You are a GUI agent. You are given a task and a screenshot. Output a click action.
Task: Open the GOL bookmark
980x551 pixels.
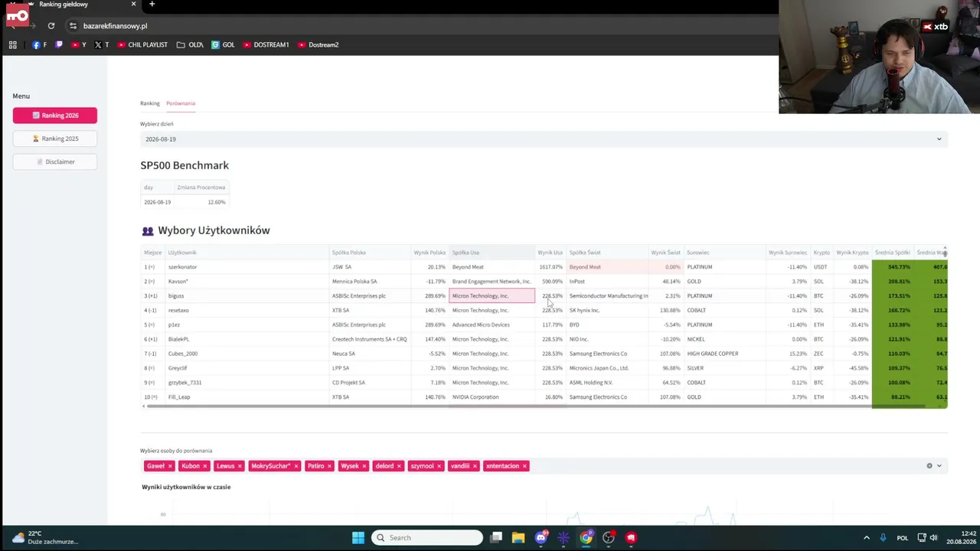pyautogui.click(x=224, y=45)
